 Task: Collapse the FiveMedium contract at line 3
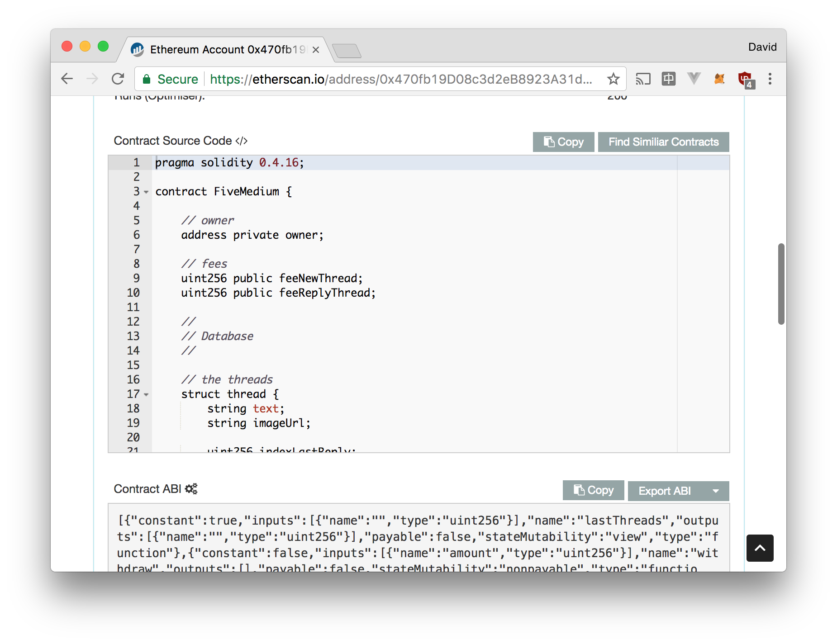click(x=146, y=192)
